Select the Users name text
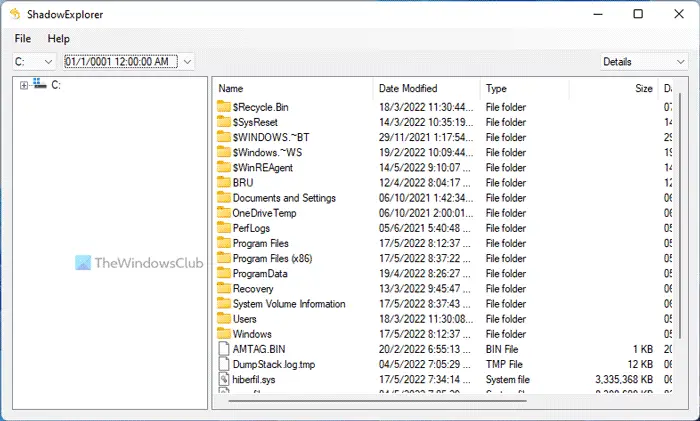 (x=245, y=319)
